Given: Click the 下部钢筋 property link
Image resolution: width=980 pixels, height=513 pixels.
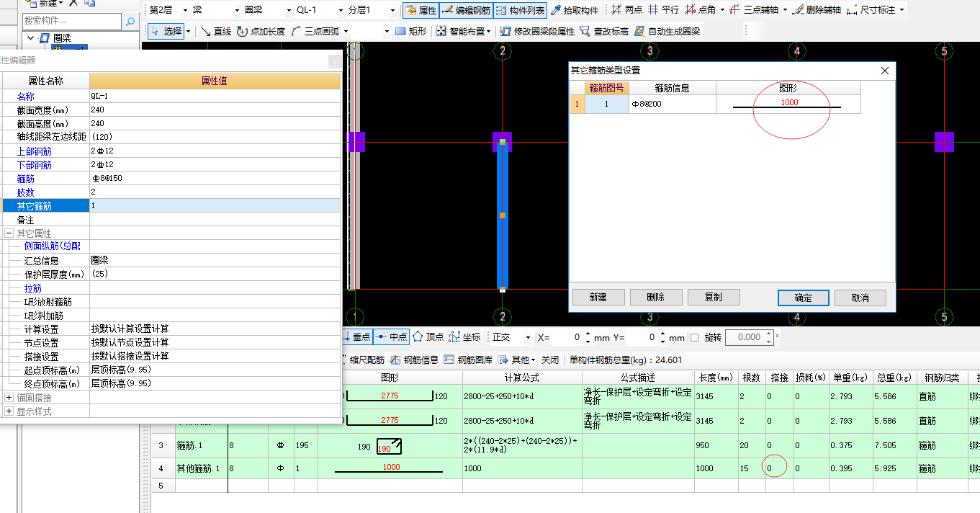Looking at the screenshot, I should coord(35,165).
